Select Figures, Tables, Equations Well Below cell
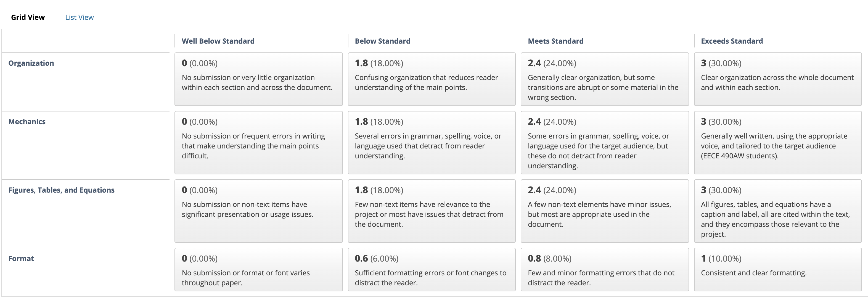 click(258, 211)
